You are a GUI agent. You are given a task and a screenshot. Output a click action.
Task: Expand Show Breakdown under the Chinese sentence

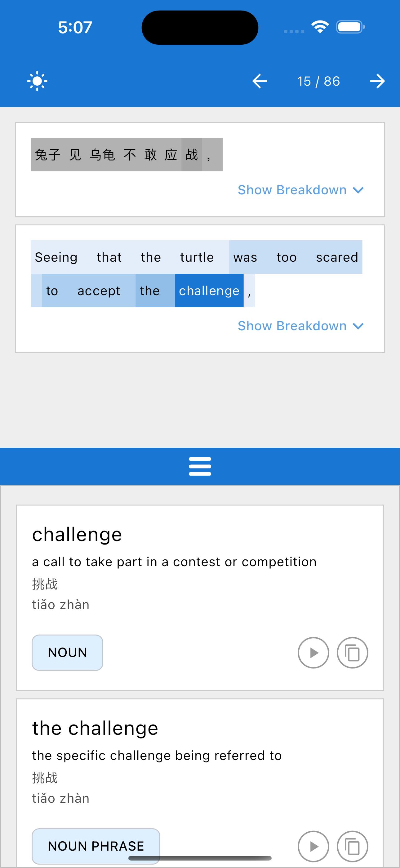[x=301, y=190]
